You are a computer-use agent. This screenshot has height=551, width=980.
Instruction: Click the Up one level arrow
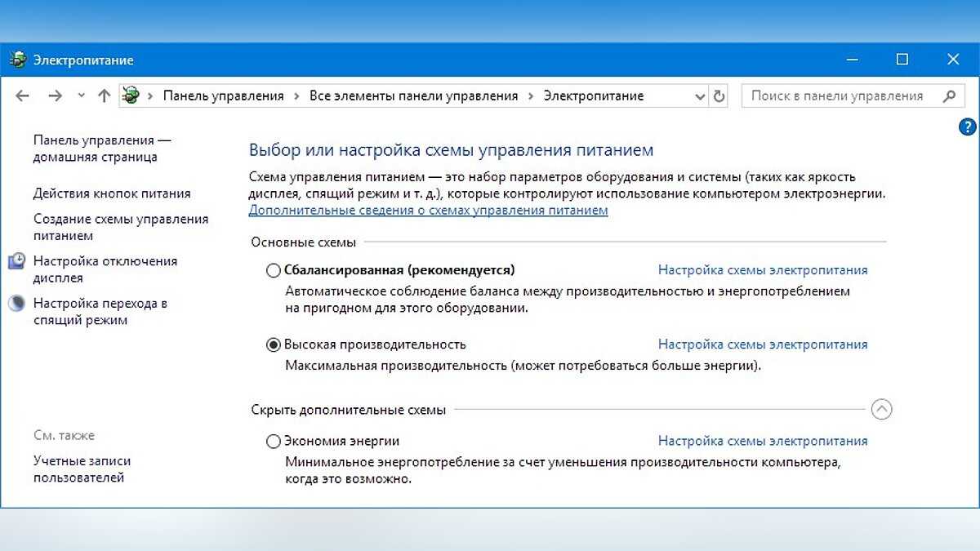(x=104, y=96)
